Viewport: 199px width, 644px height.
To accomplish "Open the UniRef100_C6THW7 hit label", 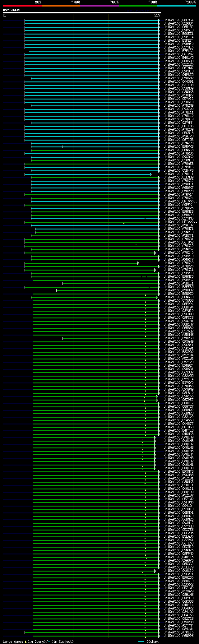I will point(178,68).
